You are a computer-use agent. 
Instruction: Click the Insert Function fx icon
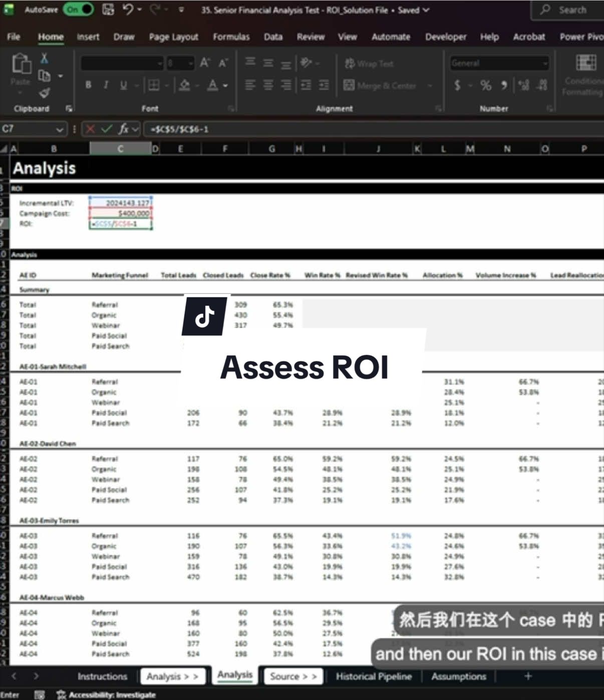pyautogui.click(x=123, y=129)
